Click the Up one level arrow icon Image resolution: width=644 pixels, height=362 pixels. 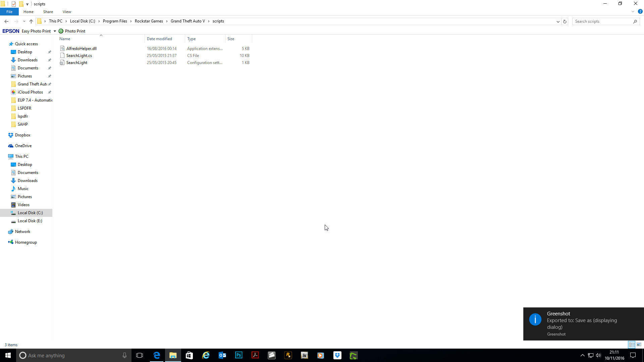click(31, 21)
